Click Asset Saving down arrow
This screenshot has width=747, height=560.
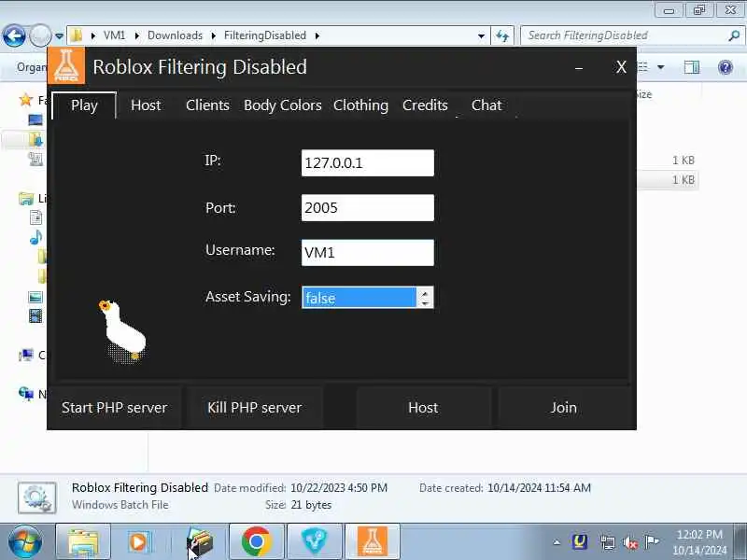425,302
